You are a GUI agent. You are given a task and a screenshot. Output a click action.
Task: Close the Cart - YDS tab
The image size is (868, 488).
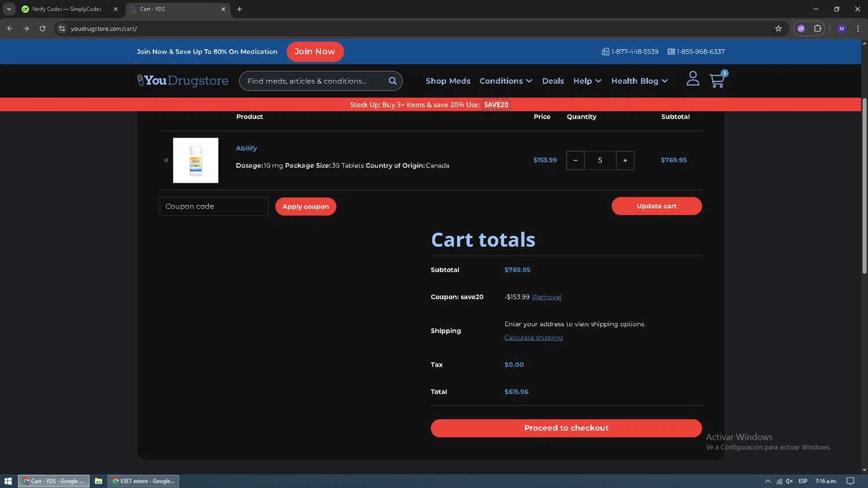click(x=223, y=9)
